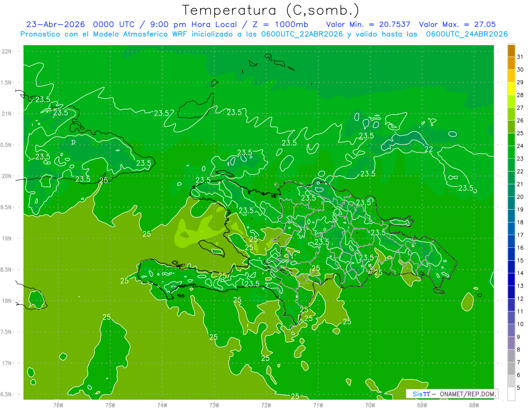This screenshot has width=532, height=411.
Task: Click the white legend swatch below 5
Action: (x=511, y=394)
